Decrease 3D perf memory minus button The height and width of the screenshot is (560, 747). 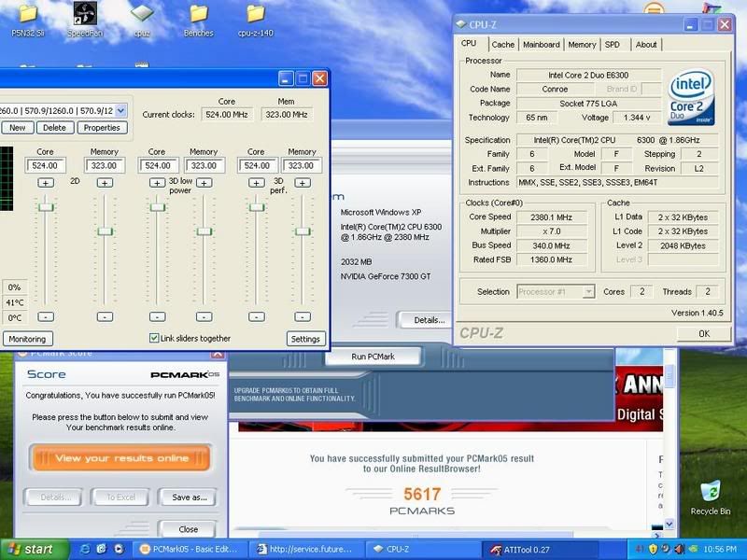(x=303, y=317)
